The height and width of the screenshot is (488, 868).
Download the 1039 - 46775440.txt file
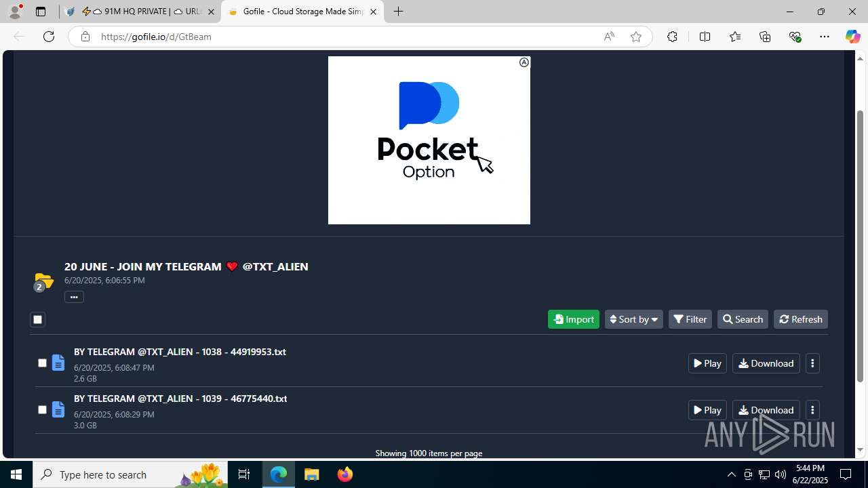[766, 410]
